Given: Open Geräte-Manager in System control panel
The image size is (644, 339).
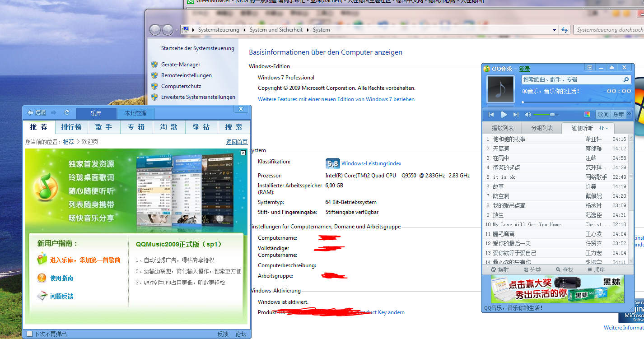Looking at the screenshot, I should point(181,65).
